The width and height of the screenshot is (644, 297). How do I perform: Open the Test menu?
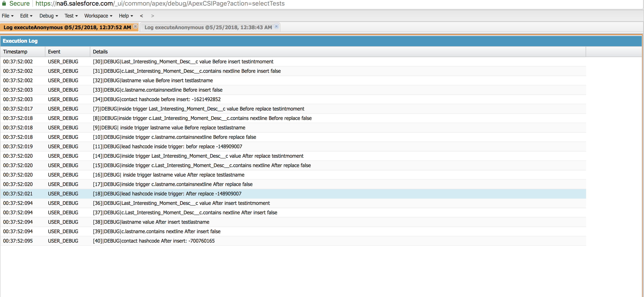click(x=71, y=16)
